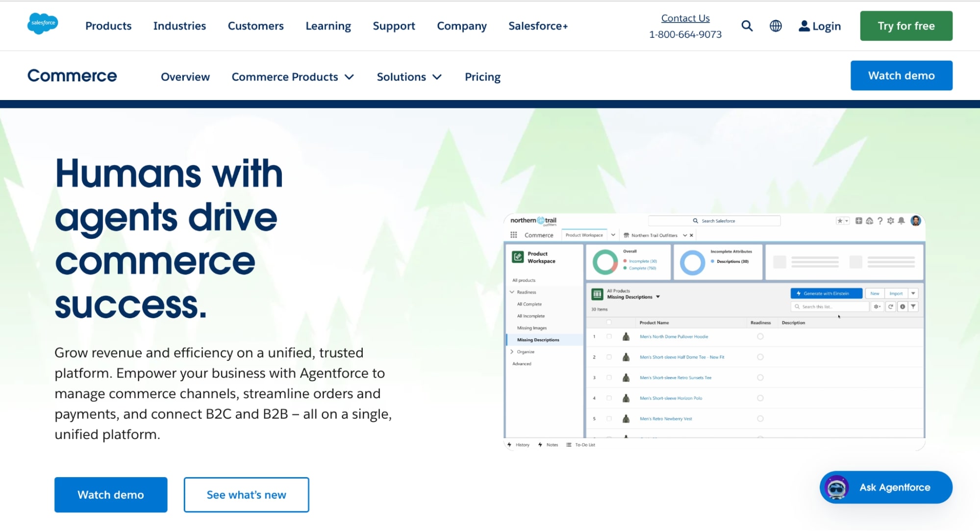Click the See what's new button
The image size is (980, 531).
tap(246, 495)
